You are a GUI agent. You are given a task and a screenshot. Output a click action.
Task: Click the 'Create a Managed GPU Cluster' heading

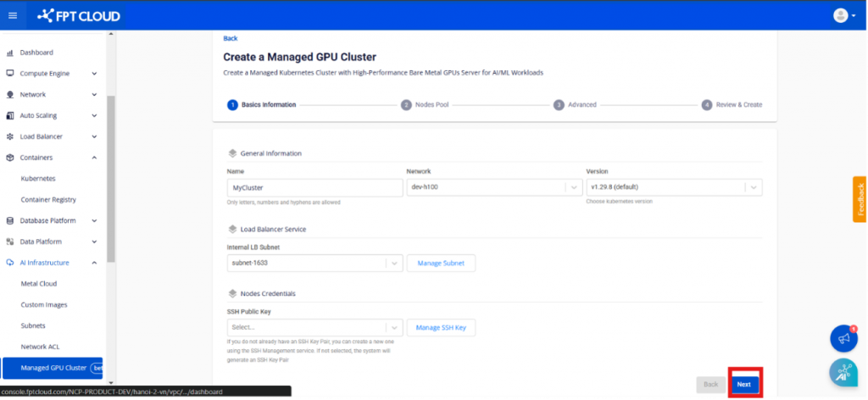click(299, 57)
